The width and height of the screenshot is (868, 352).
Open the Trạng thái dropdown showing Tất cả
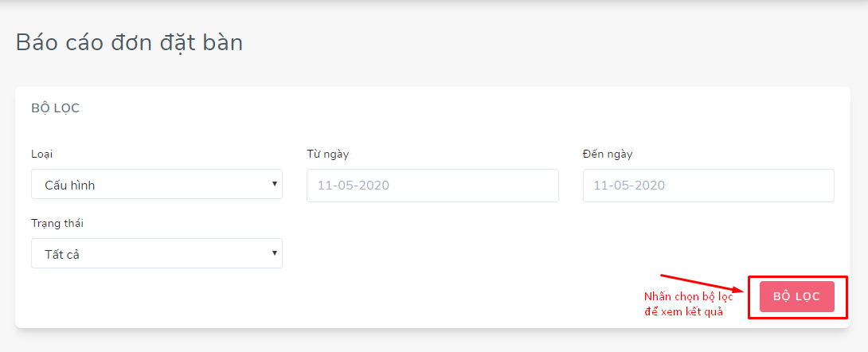(157, 253)
